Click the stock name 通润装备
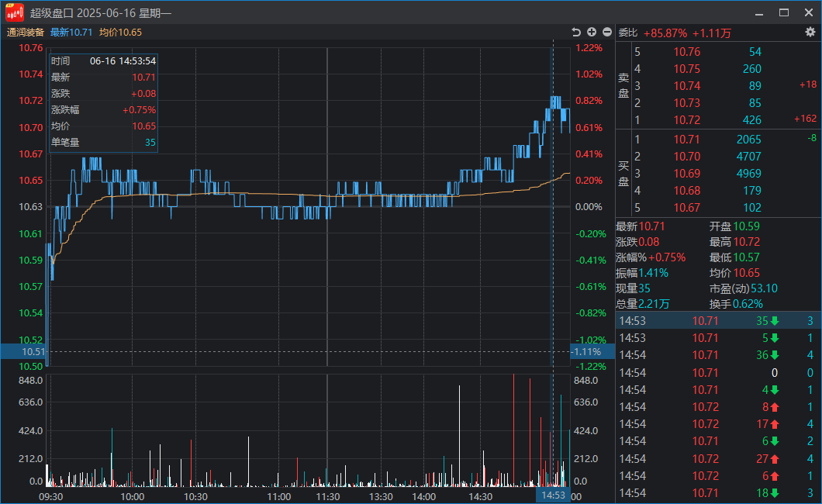 (26, 33)
